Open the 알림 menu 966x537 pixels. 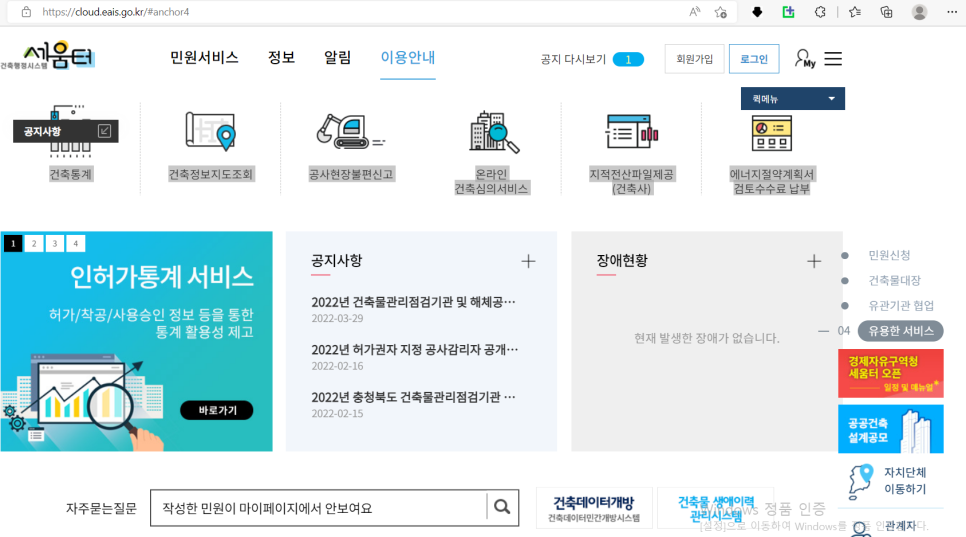pyautogui.click(x=337, y=58)
